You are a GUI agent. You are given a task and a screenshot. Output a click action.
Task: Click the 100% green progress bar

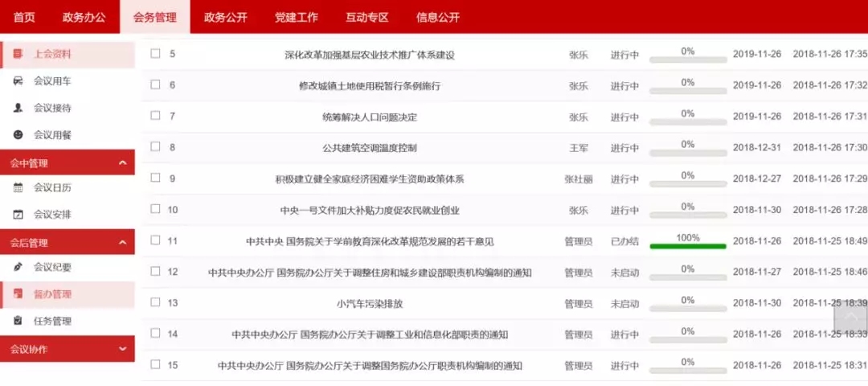tap(687, 246)
